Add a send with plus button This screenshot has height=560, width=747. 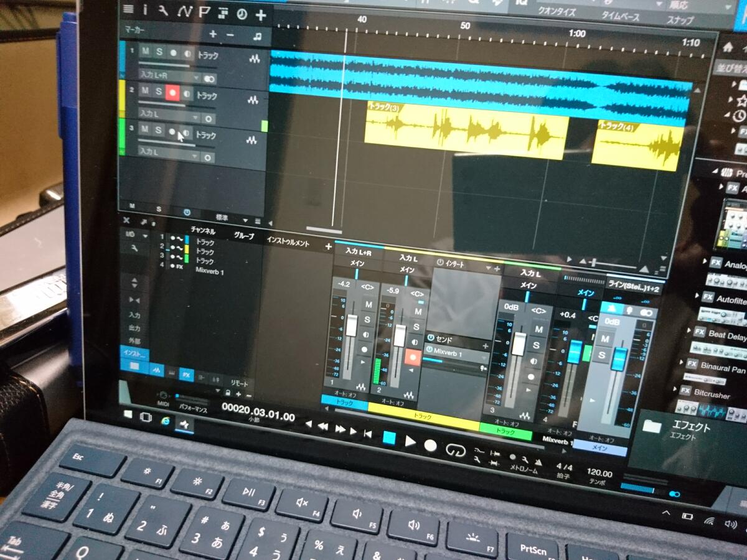pyautogui.click(x=486, y=345)
